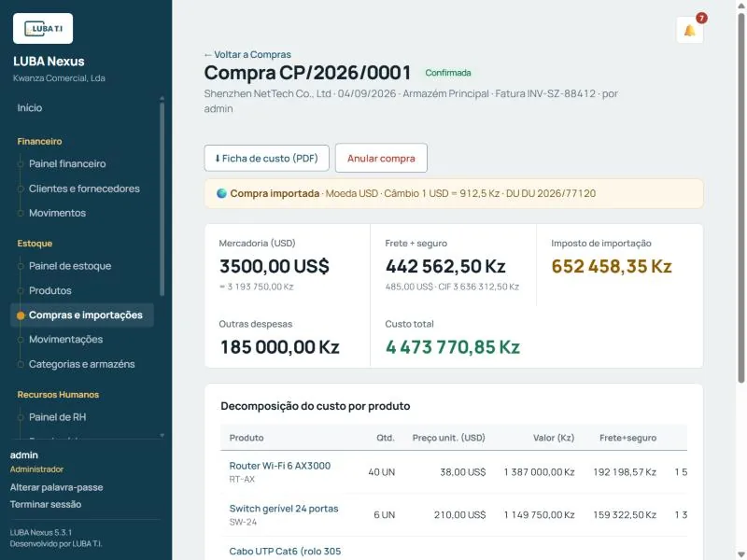
Task: Click the sidebar scroll down arrow
Action: (162, 435)
